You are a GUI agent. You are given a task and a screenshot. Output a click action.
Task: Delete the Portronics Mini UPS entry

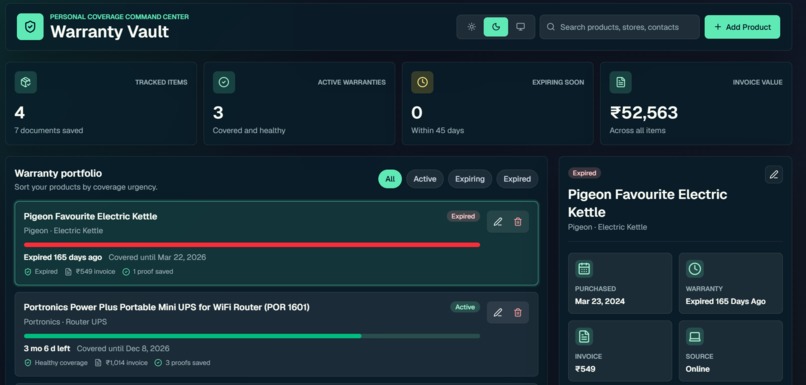pyautogui.click(x=518, y=313)
